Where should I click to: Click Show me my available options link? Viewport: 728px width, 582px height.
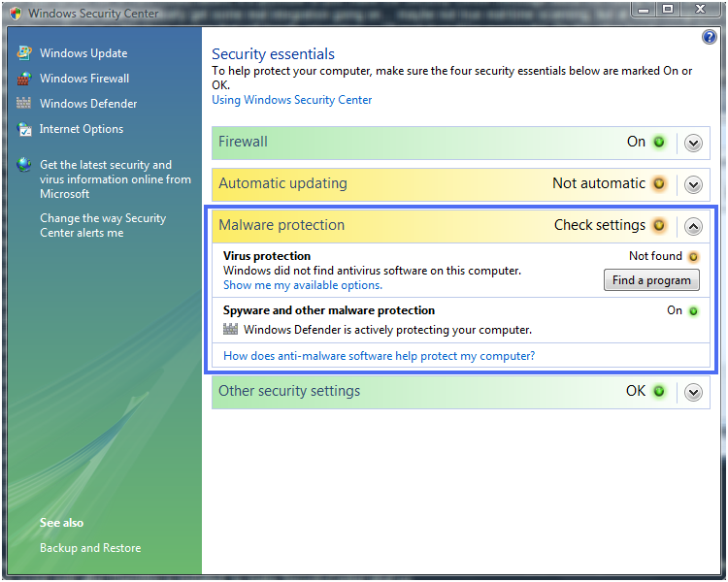[x=303, y=285]
